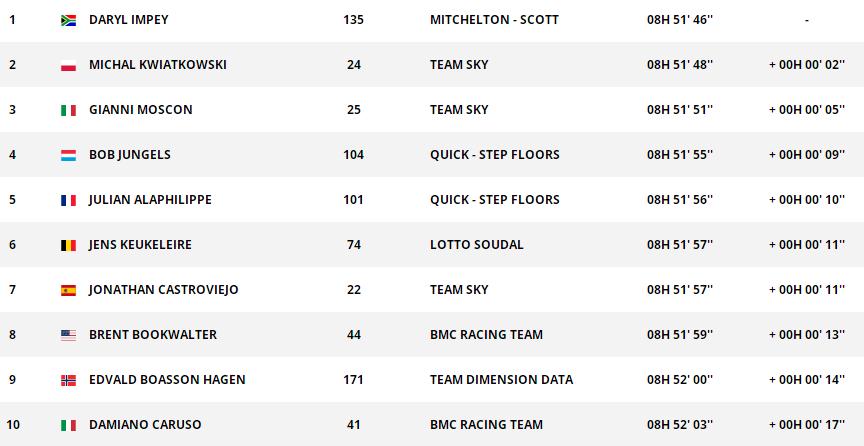Click Quick - Step Floors in Bob Jungels row
The width and height of the screenshot is (864, 446).
[494, 155]
